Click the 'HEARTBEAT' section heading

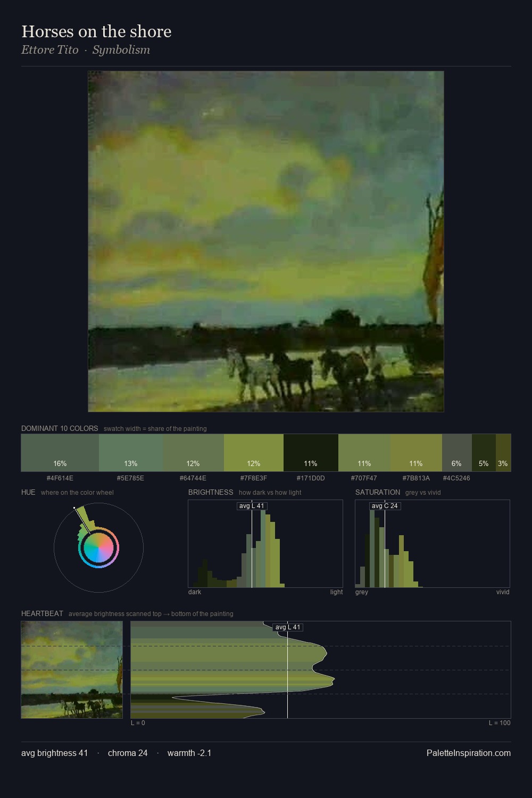[42, 613]
